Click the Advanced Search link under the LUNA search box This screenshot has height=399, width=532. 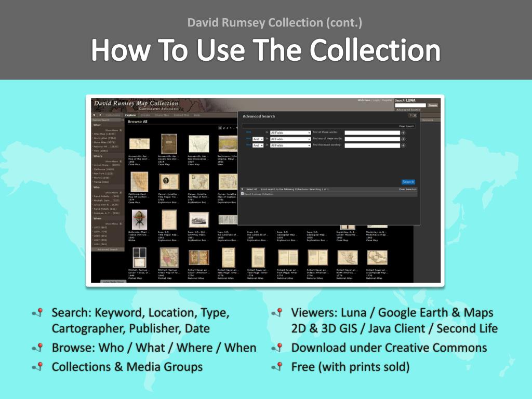tap(408, 110)
